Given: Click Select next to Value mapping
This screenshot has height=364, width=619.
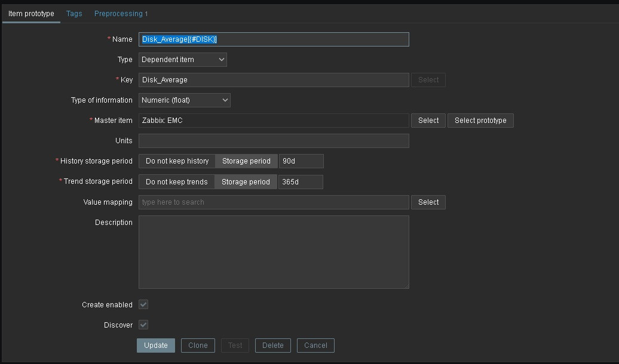Looking at the screenshot, I should coord(428,202).
